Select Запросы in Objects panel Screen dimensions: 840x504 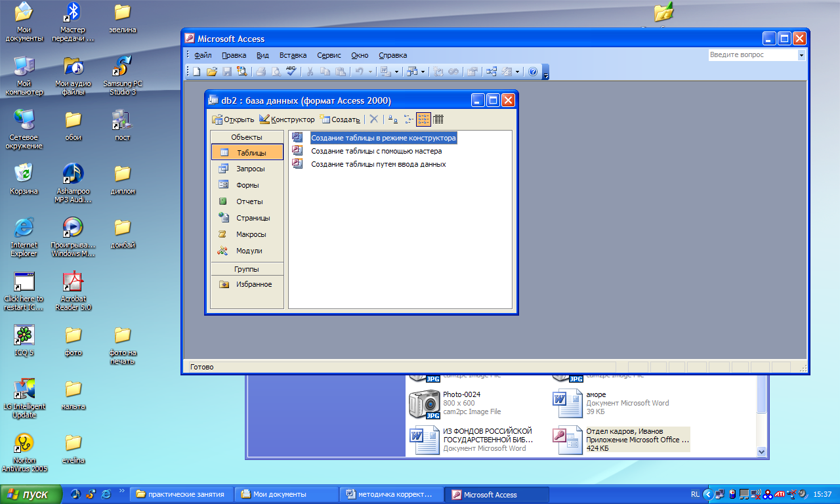pyautogui.click(x=247, y=169)
